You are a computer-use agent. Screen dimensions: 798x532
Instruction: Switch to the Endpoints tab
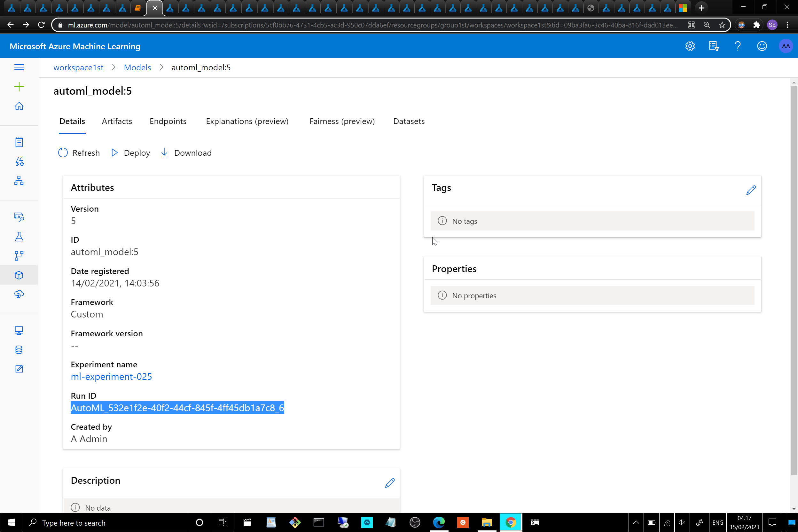(x=168, y=121)
